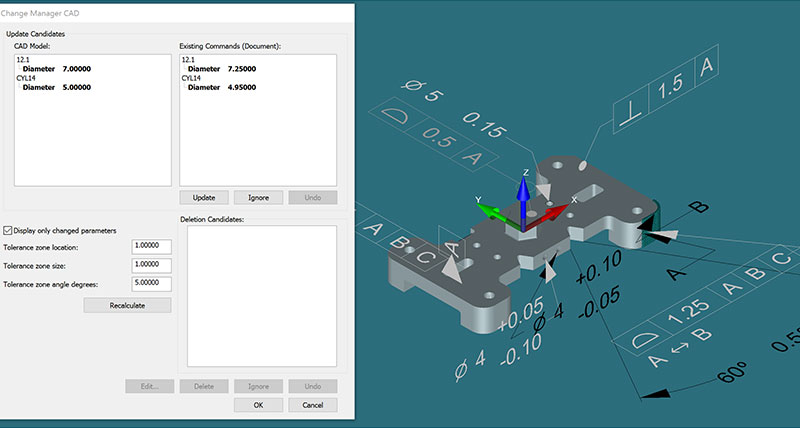The image size is (800, 428).
Task: Choose Diameter 4.95000 in Existing Commands list
Action: click(x=221, y=87)
